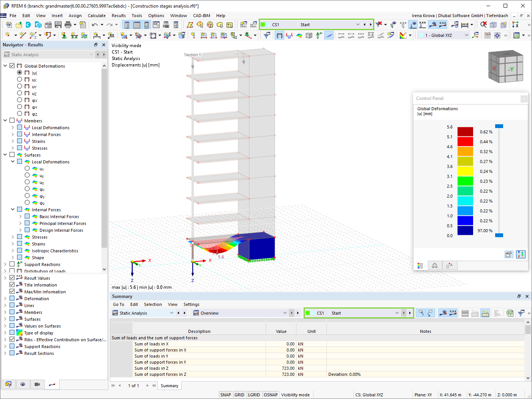Click the Sum of loads in Z value cell
Image resolution: width=532 pixels, height=399 pixels.
pos(281,368)
